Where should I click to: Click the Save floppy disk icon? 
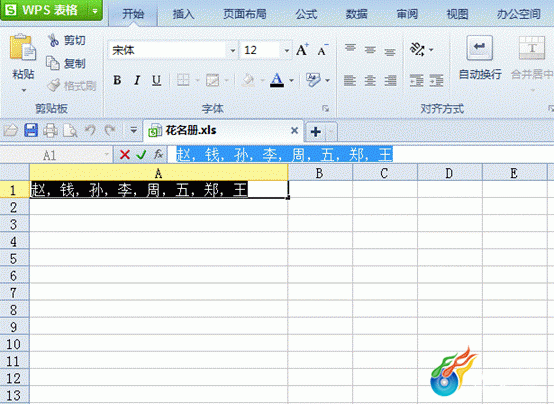coord(31,130)
